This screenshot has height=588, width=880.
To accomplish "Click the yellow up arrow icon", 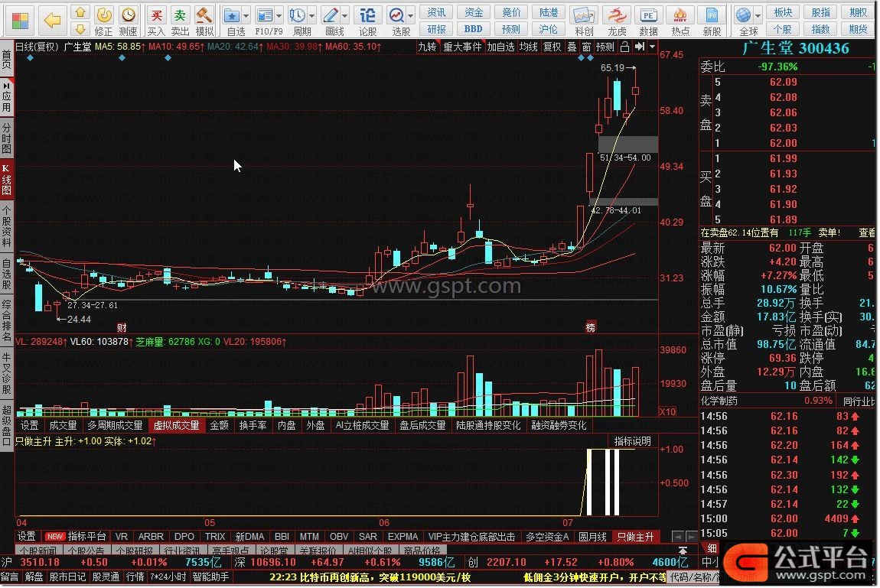I will [80, 12].
